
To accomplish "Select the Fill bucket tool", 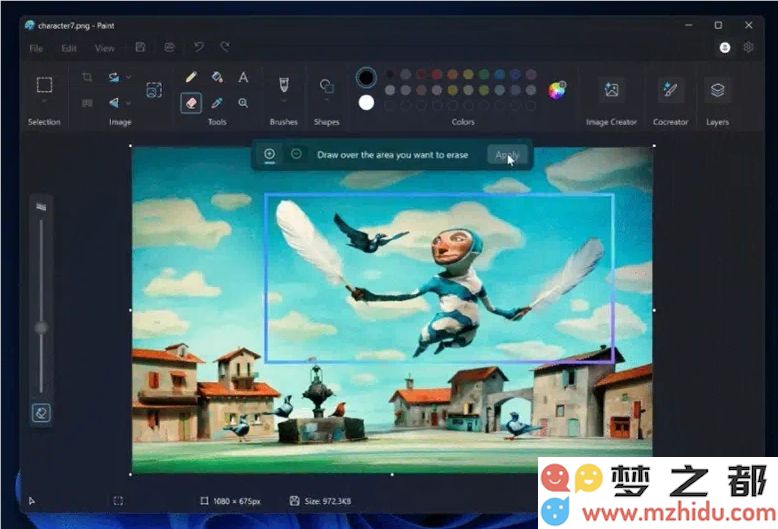I will click(217, 77).
